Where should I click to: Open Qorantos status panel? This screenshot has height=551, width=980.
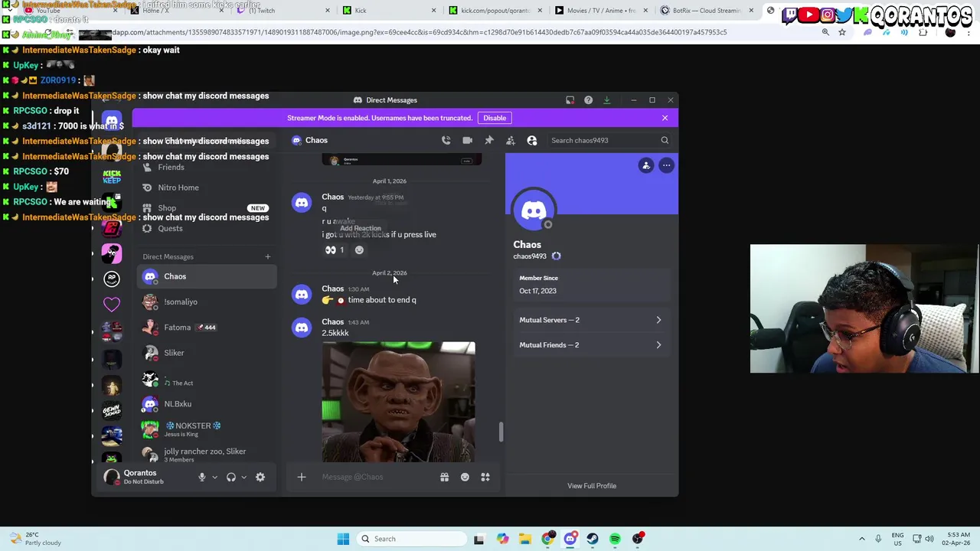(144, 477)
